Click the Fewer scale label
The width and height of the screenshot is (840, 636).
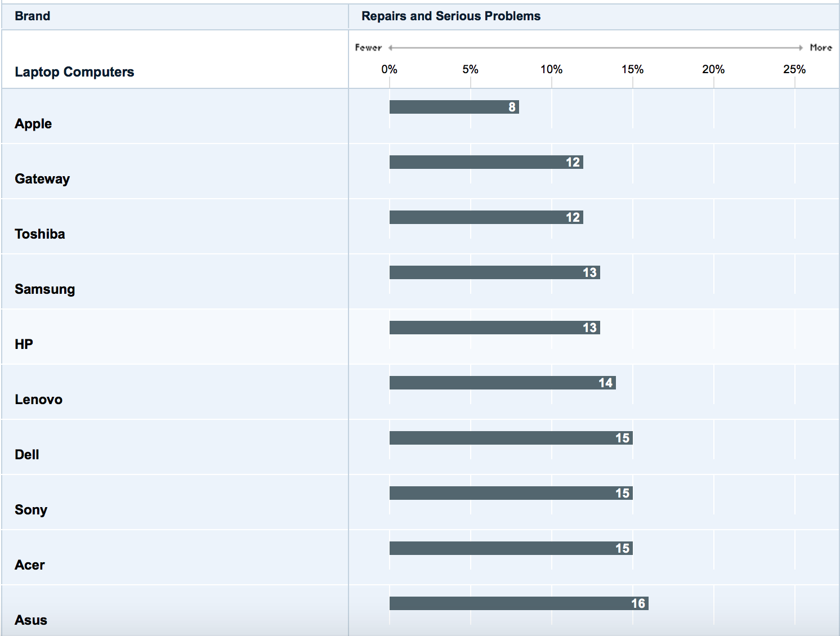pos(368,48)
